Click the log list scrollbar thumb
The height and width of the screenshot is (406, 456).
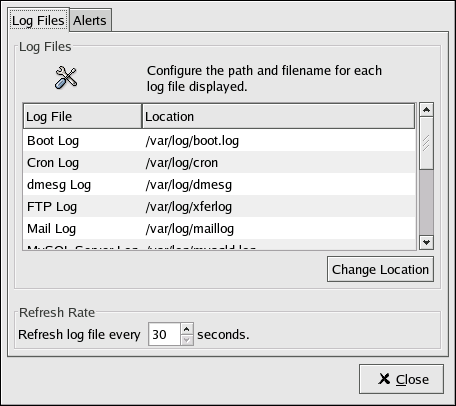click(x=426, y=143)
